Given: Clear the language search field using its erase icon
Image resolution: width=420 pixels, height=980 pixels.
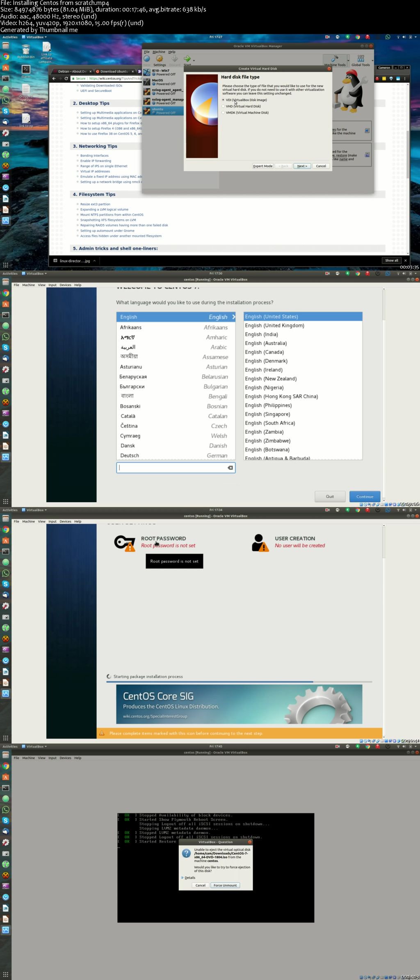Looking at the screenshot, I should tap(231, 468).
